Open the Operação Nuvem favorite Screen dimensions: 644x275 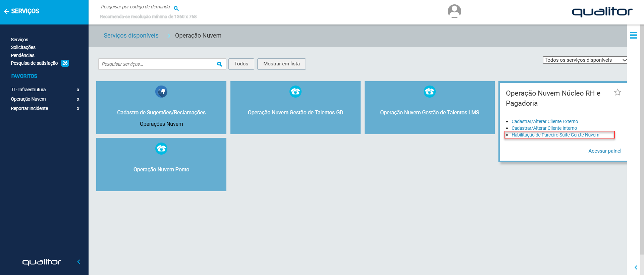tap(28, 99)
